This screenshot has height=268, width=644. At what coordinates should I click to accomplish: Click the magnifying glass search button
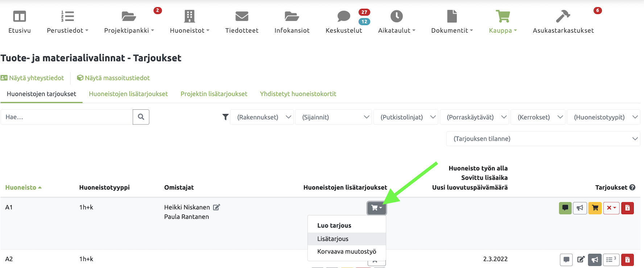tap(141, 117)
